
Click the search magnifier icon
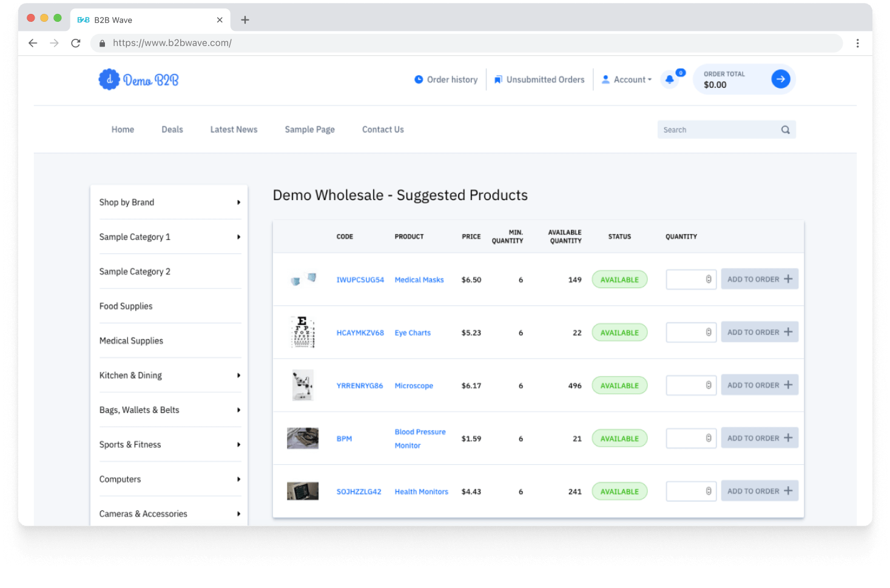(x=785, y=130)
